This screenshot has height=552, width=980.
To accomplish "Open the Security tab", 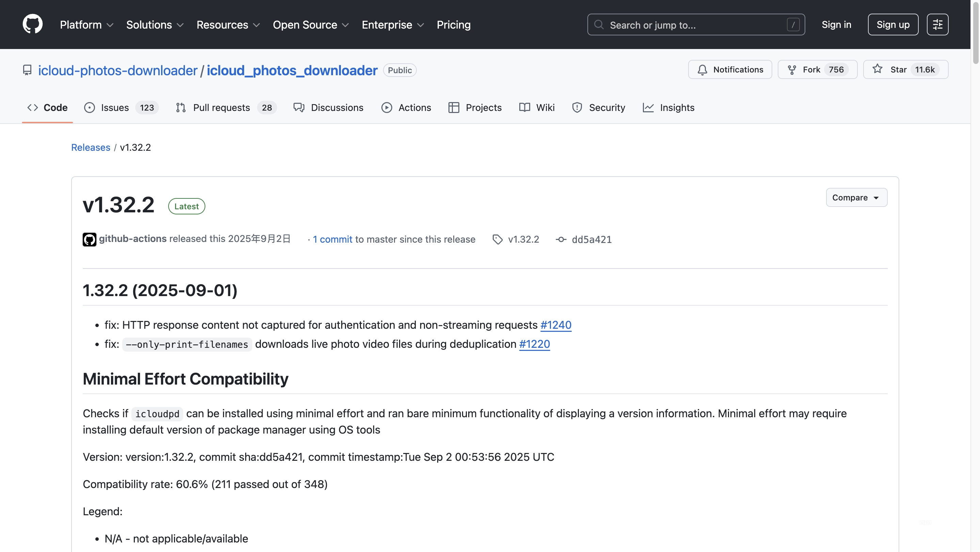I will pos(599,108).
